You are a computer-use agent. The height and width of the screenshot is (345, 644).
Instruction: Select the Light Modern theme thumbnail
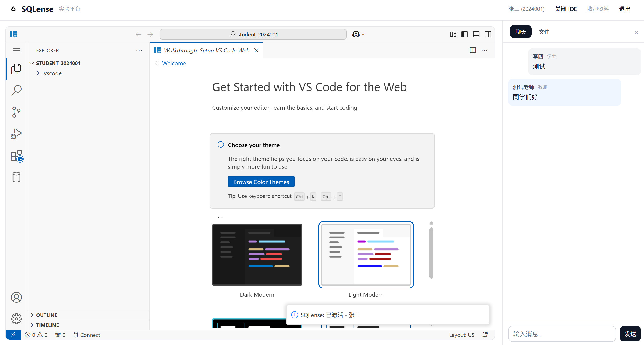tap(366, 254)
